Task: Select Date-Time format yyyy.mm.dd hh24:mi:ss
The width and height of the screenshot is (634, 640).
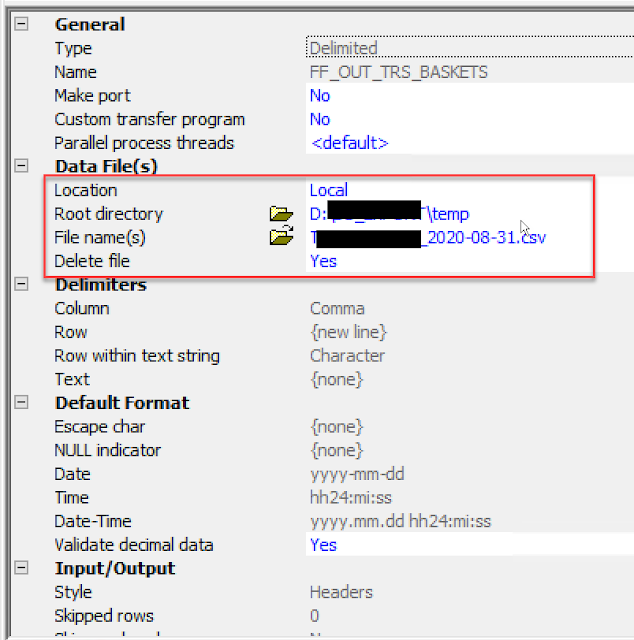Action: coord(400,522)
